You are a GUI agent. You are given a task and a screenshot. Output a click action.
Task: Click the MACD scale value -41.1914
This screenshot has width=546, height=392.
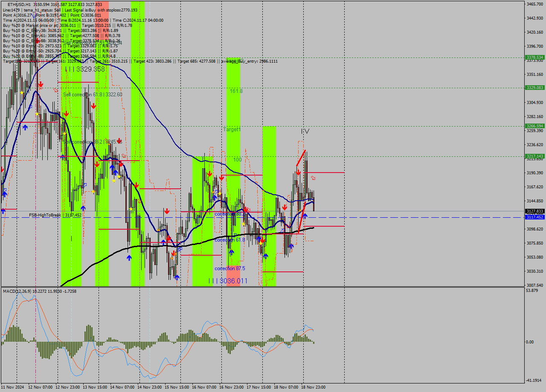click(534, 380)
